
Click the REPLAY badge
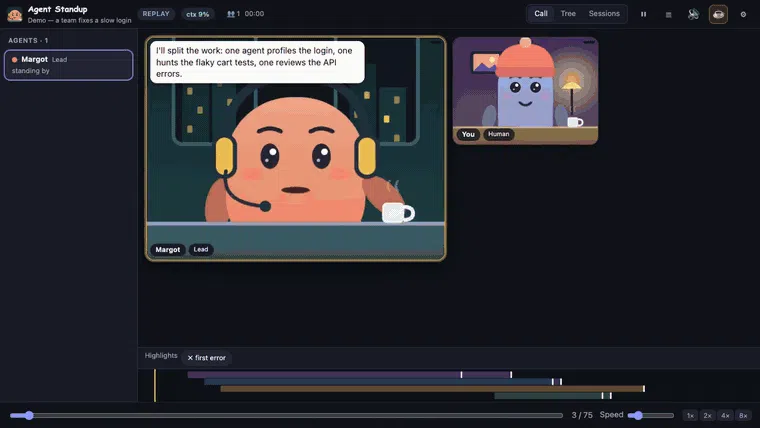(x=156, y=14)
